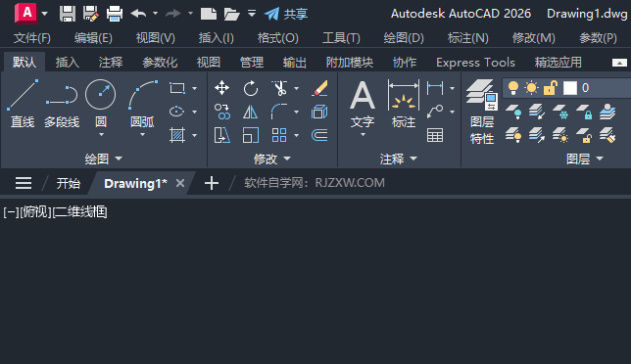631x364 pixels.
Task: Open the File (文件) menu
Action: pos(31,38)
